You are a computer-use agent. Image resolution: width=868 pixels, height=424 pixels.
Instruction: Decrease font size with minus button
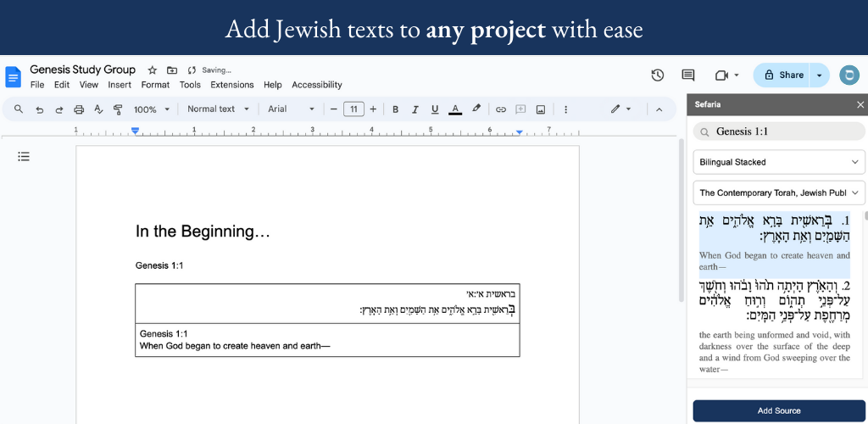point(333,109)
